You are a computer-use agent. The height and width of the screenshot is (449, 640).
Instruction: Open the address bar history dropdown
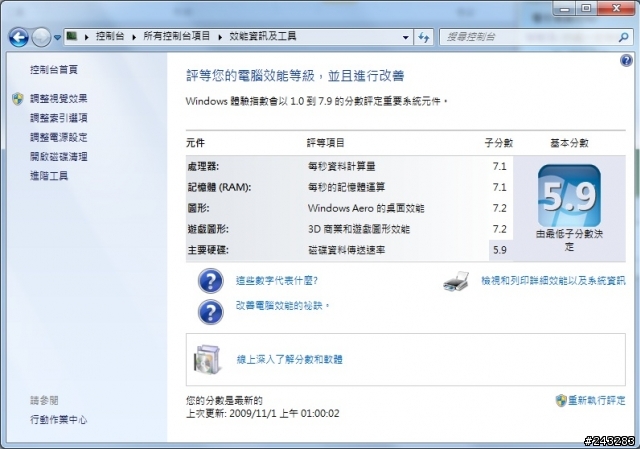tap(406, 38)
